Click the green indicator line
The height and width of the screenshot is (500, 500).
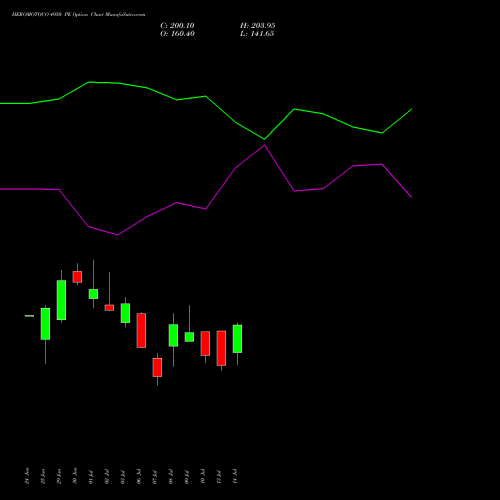point(206,96)
